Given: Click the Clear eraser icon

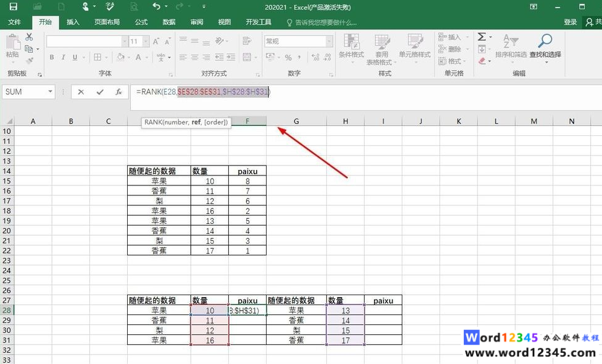Looking at the screenshot, I should (x=482, y=61).
